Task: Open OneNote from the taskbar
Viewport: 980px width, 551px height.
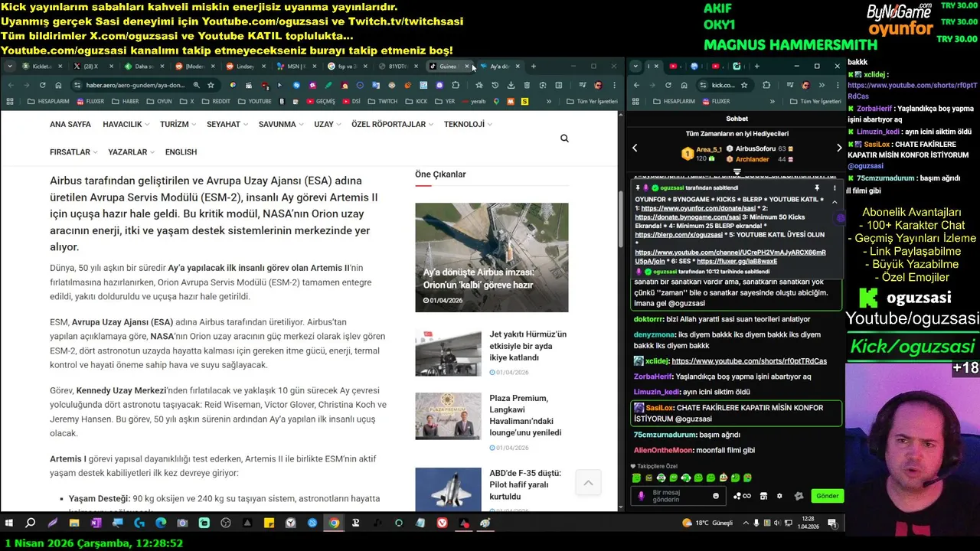Action: (x=96, y=523)
